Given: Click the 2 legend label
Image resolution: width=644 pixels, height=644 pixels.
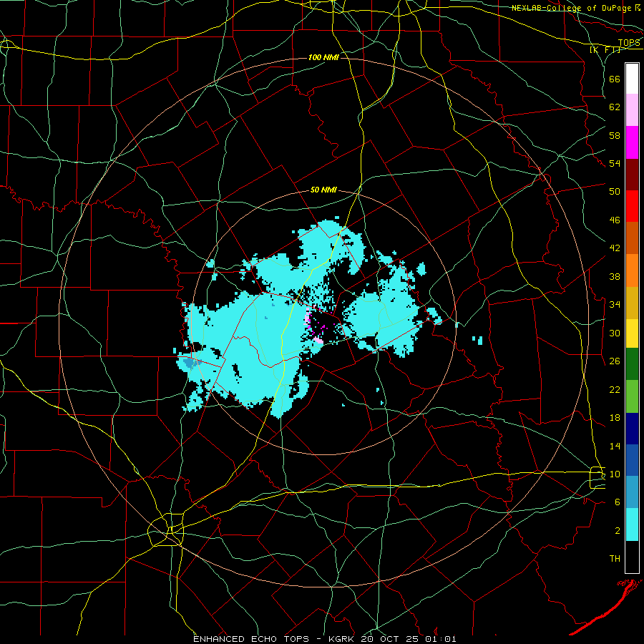Looking at the screenshot, I should click(617, 531).
